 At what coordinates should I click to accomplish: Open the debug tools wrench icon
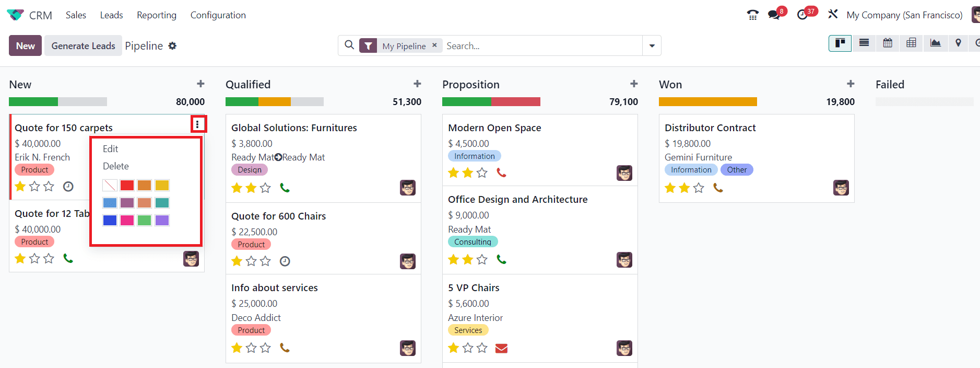tap(833, 15)
